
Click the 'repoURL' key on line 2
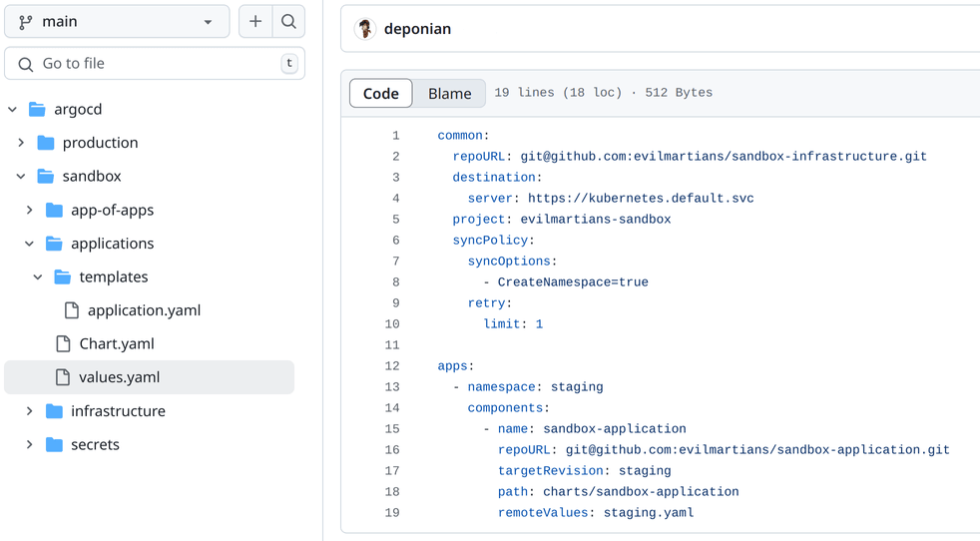point(479,157)
